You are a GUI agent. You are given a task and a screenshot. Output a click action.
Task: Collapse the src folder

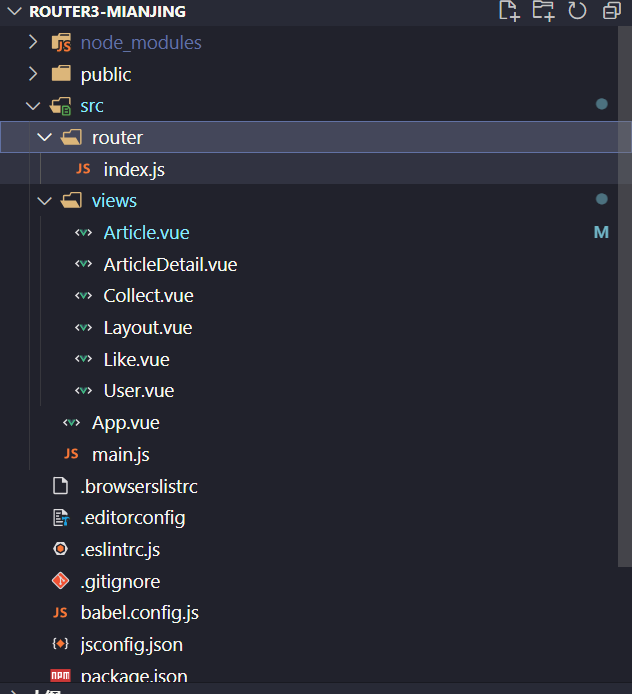click(33, 106)
